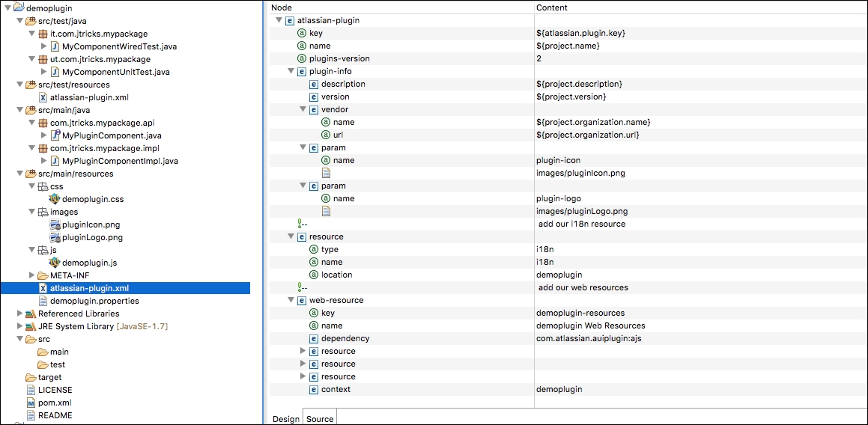Click the demoplugin.js script file icon
Viewport: 868px width, 425px height.
55,263
